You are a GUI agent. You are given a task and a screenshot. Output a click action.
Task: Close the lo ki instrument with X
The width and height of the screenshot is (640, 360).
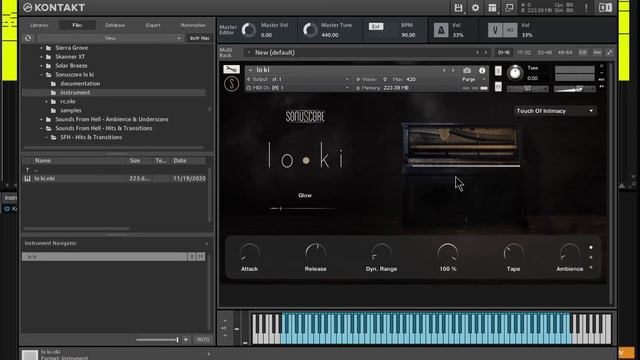[x=601, y=66]
